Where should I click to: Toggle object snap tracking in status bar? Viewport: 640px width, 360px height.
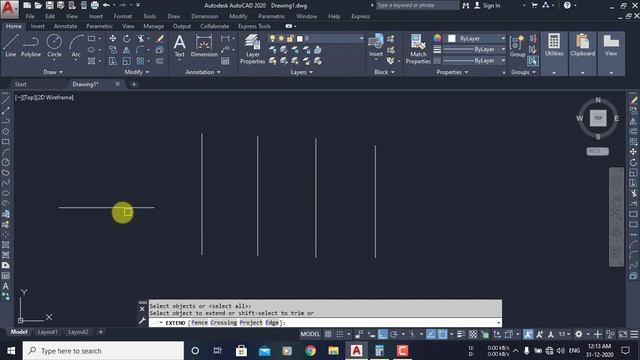(x=431, y=334)
